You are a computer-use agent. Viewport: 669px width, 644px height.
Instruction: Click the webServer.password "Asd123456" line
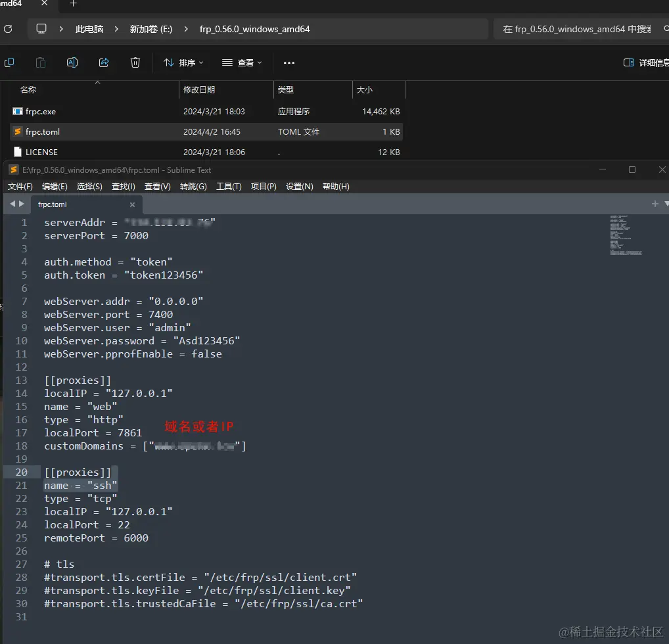142,341
